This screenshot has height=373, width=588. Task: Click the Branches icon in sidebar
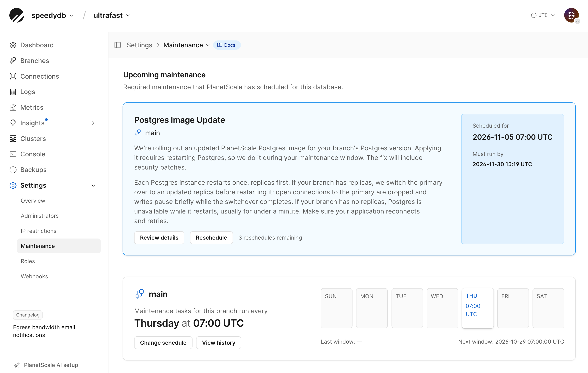pos(13,60)
